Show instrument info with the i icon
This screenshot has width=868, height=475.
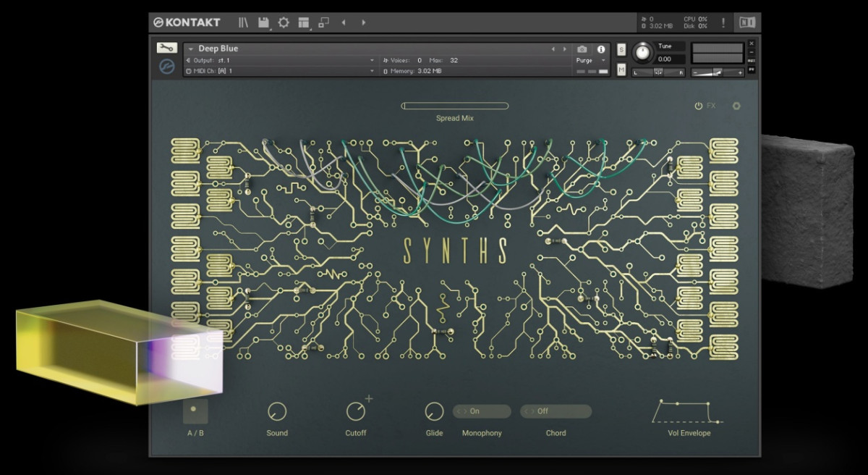(x=600, y=49)
